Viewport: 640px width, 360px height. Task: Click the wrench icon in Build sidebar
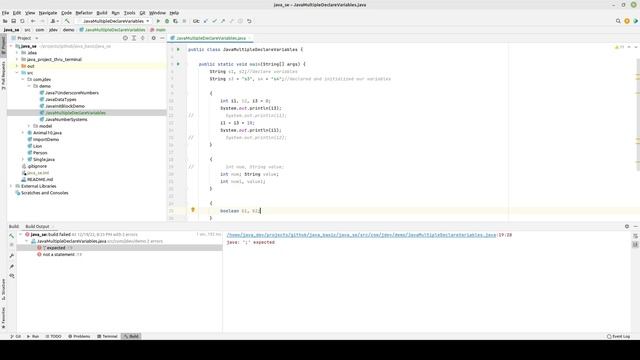pyautogui.click(x=11, y=256)
